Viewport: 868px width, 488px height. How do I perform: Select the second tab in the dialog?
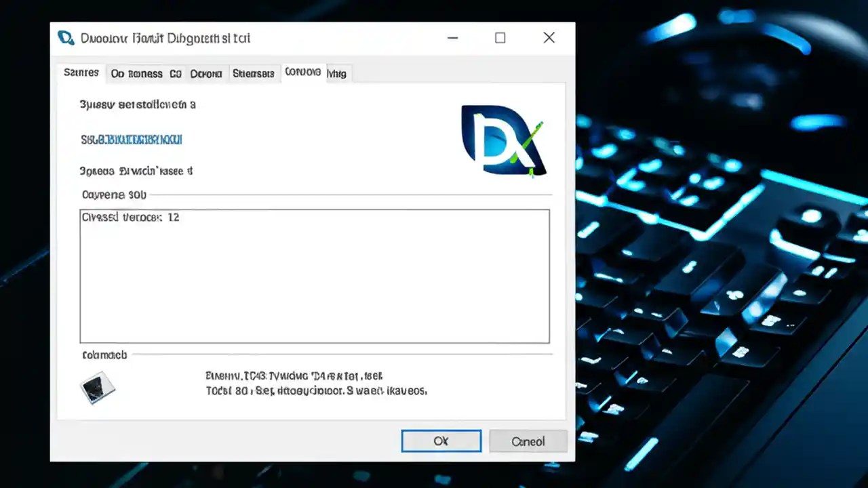[145, 73]
